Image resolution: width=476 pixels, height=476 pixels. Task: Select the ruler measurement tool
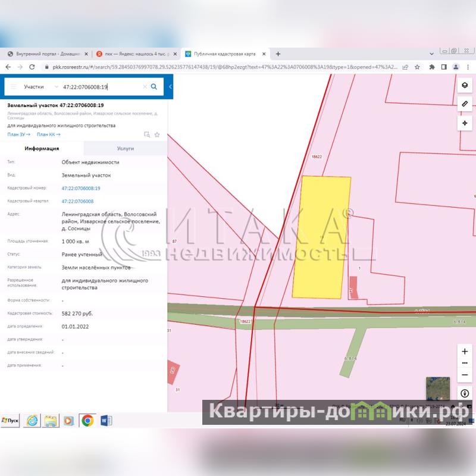pyautogui.click(x=465, y=104)
